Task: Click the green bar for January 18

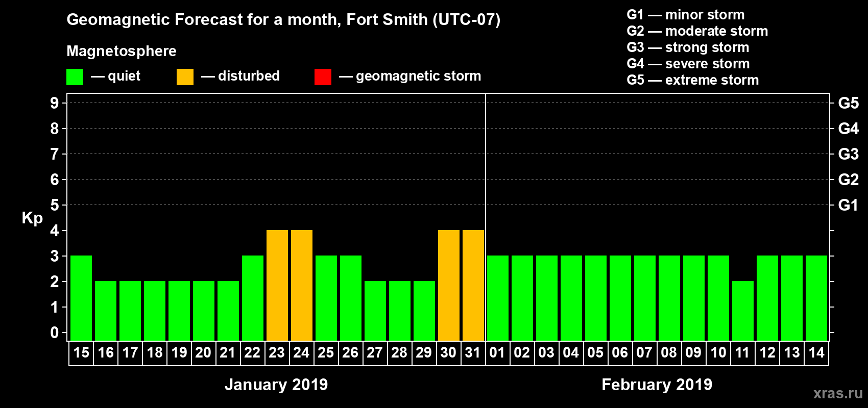Action: click(x=155, y=311)
